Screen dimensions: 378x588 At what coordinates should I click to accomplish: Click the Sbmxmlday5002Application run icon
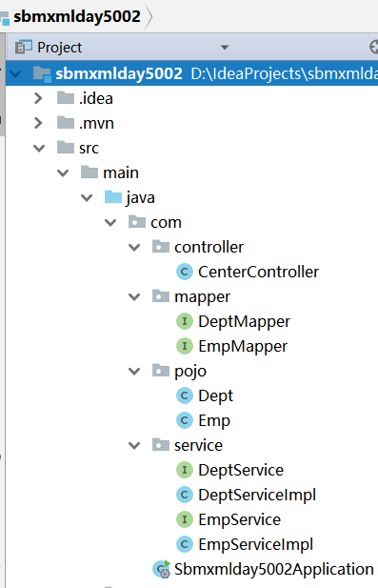[x=162, y=569]
